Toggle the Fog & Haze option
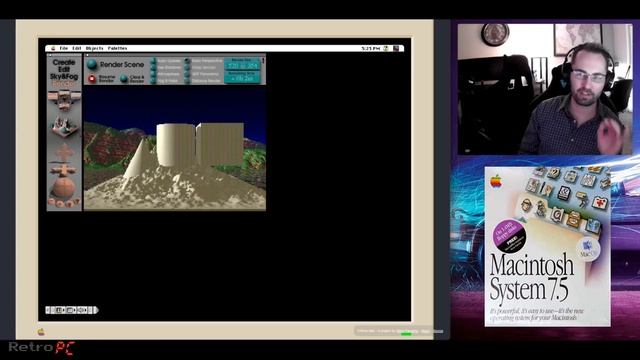This screenshot has height=360, width=640. click(x=153, y=81)
